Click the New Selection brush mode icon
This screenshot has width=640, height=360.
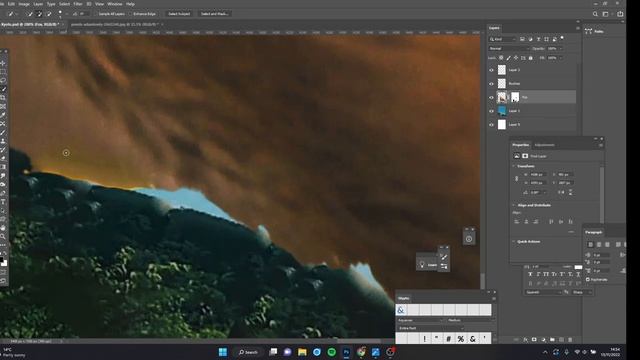coord(30,14)
